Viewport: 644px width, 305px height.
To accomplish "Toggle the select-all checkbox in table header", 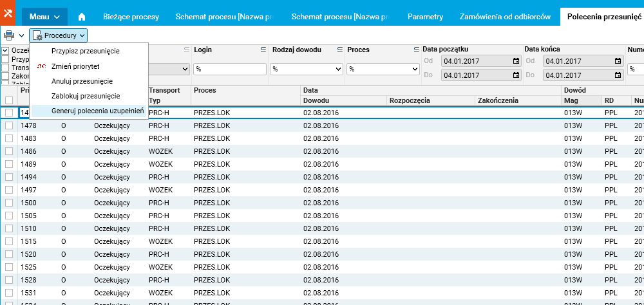I will tap(9, 100).
